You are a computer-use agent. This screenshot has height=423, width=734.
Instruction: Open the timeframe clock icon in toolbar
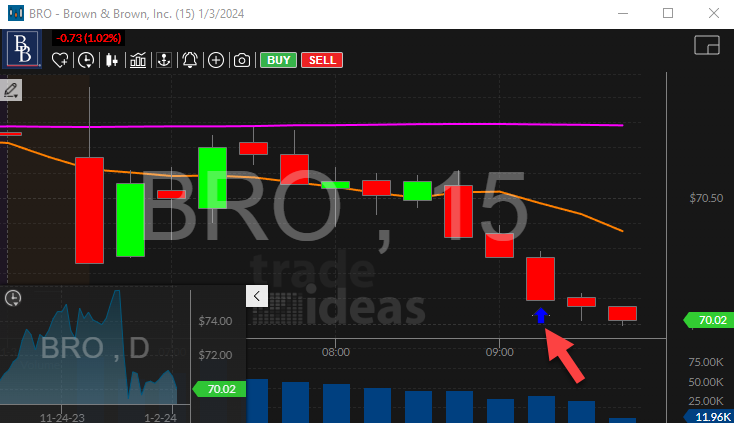(86, 60)
